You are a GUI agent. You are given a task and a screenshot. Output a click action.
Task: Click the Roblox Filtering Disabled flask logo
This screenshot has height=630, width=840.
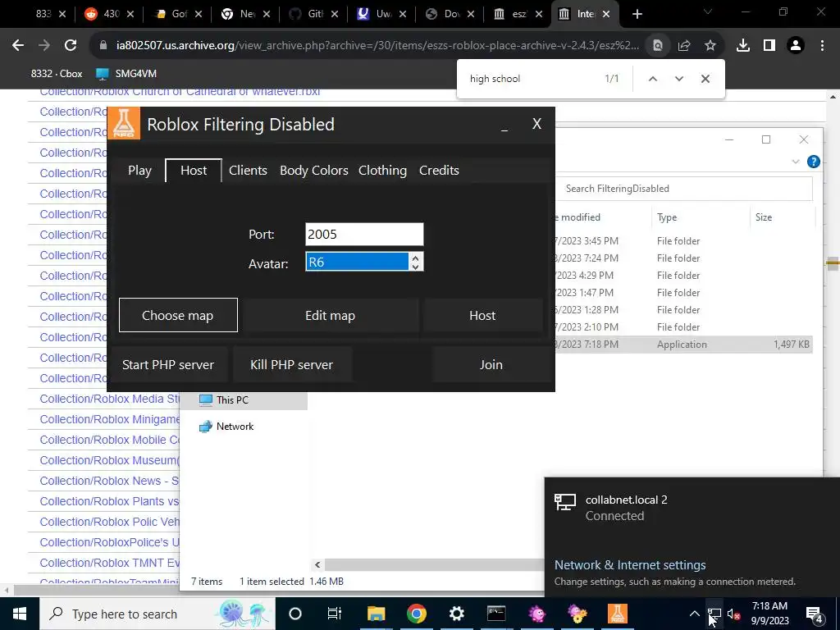coord(124,123)
